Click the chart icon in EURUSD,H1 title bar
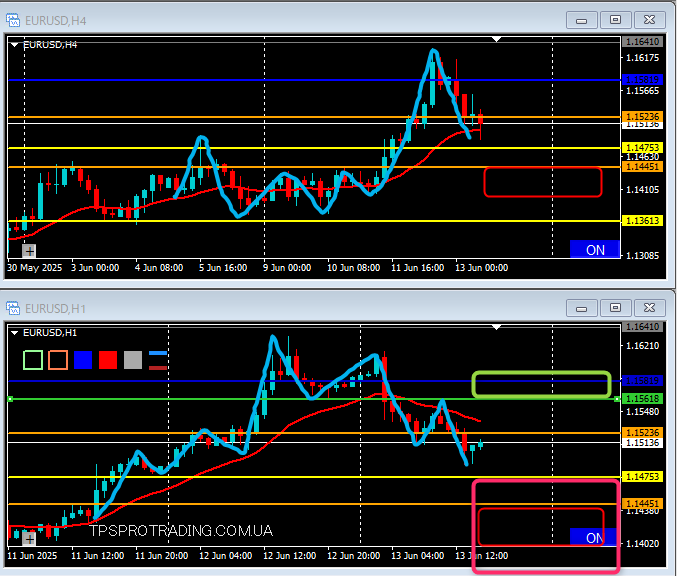Viewport: 677px width, 576px height. (x=13, y=308)
